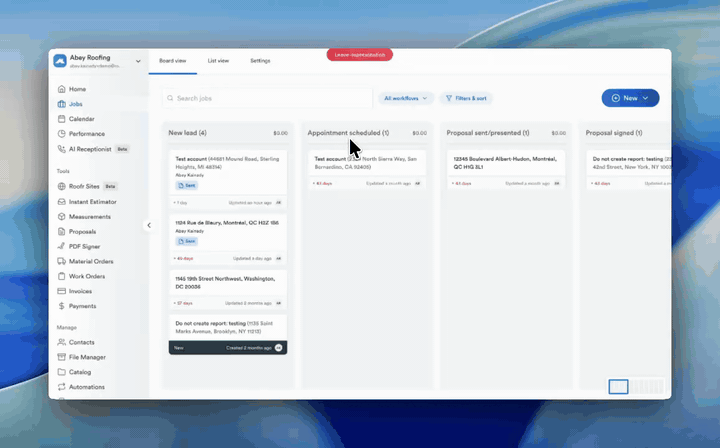Switch to Board view tab
The height and width of the screenshot is (448, 720).
coord(173,61)
